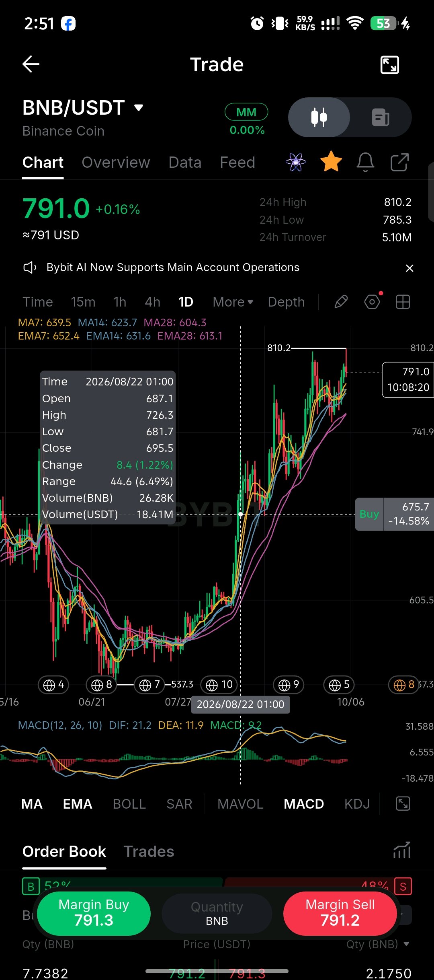Tap the orange globe event marker labeled 8
434x980 pixels.
[x=404, y=685]
